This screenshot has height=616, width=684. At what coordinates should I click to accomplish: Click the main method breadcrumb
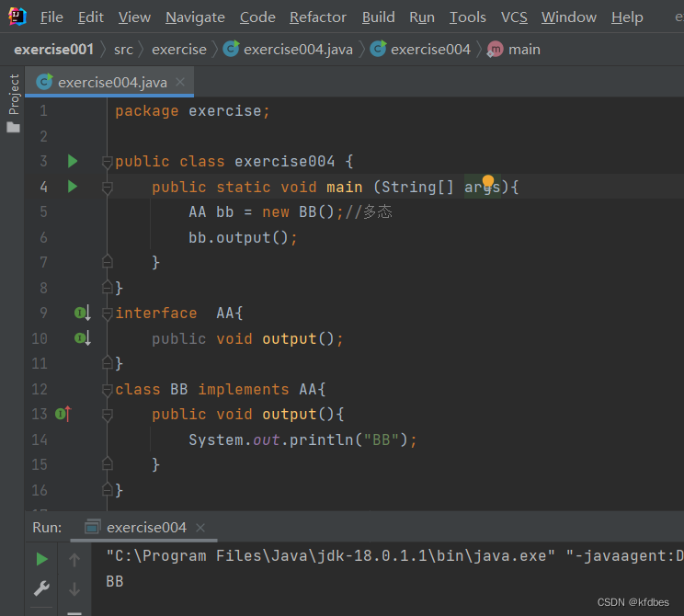pyautogui.click(x=524, y=50)
